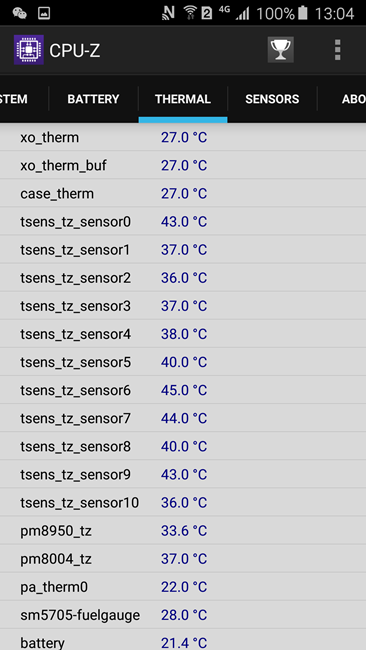The height and width of the screenshot is (650, 366).
Task: Select the THERMAL tab
Action: [183, 99]
